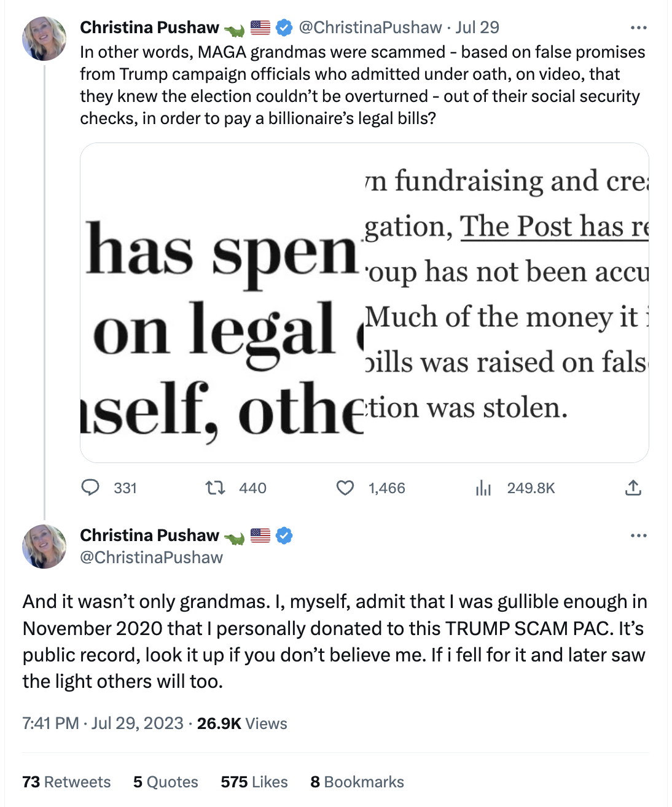This screenshot has height=807, width=672.
Task: View the 5 Quotes list
Action: coord(166,782)
